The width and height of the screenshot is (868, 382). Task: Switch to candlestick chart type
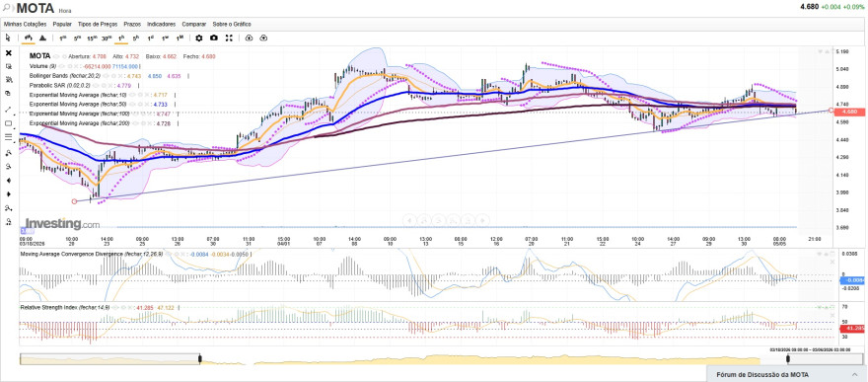pos(28,38)
